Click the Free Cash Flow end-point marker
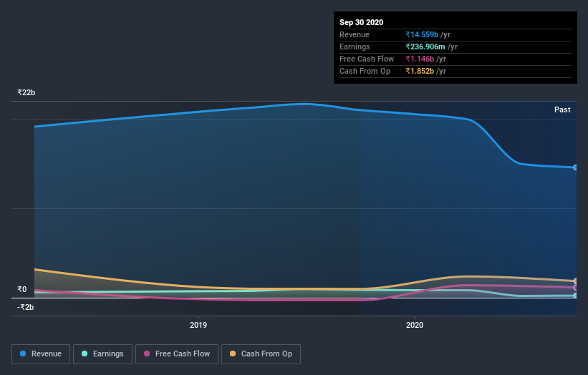Viewport: 588px width, 375px height. click(x=575, y=288)
